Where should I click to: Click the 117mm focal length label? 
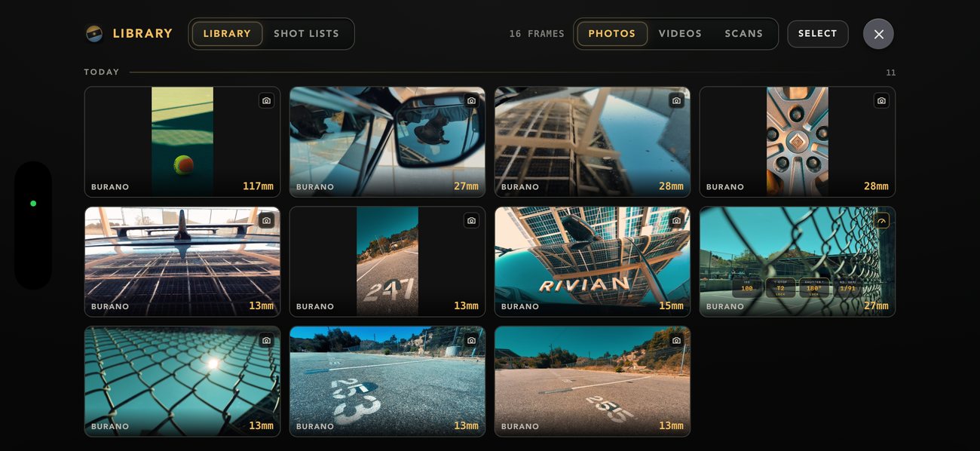(258, 186)
